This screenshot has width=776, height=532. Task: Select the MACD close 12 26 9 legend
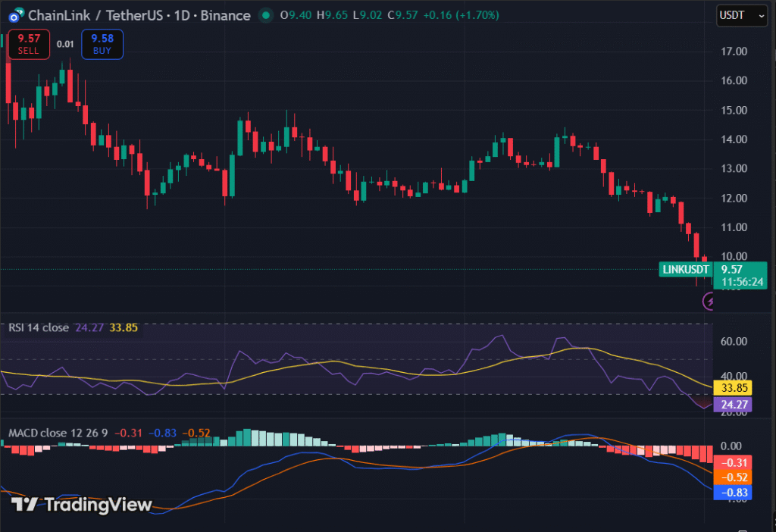(x=58, y=433)
